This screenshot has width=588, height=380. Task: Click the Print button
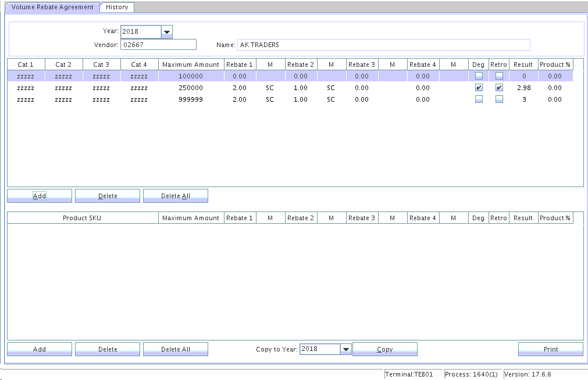pos(550,349)
